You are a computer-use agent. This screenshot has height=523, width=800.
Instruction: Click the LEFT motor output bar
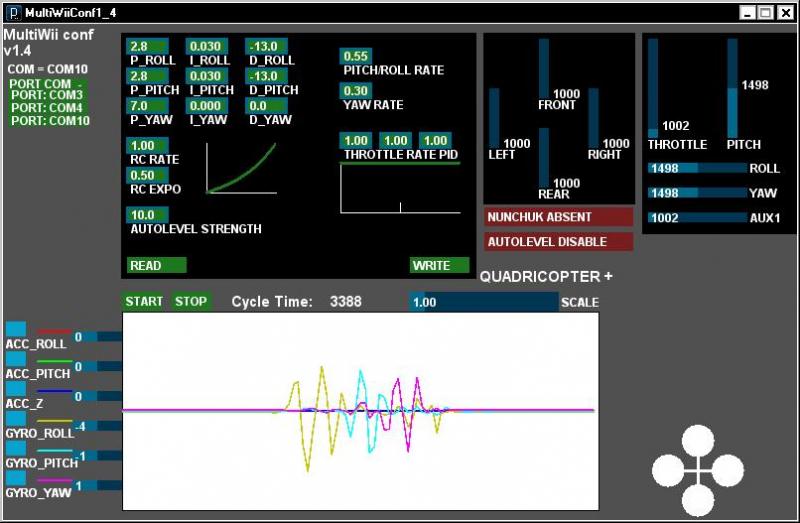(494, 118)
